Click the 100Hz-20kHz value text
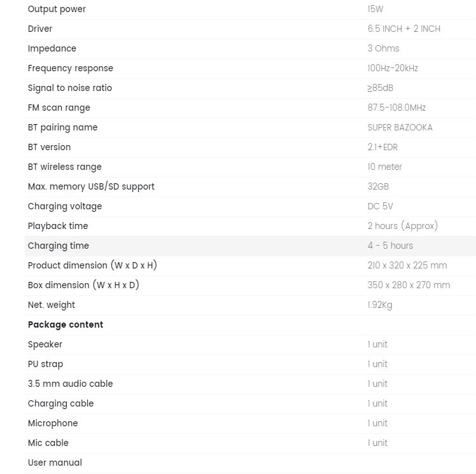476x474 pixels. tap(393, 68)
